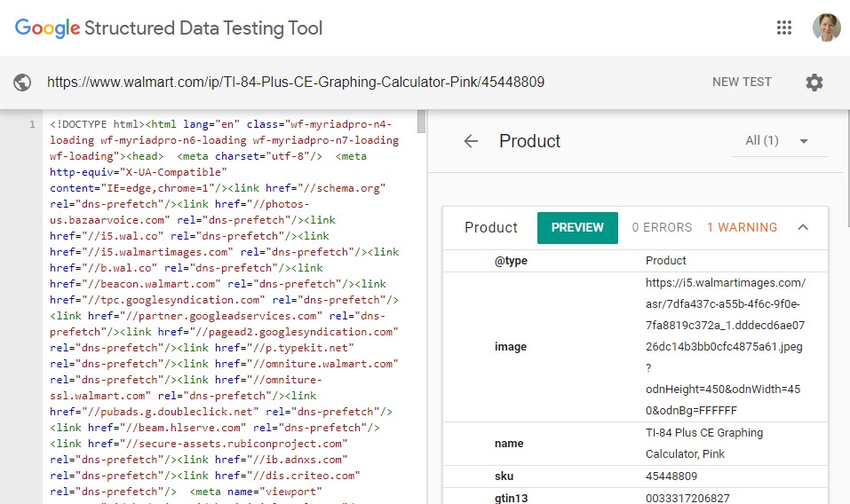Screen dimensions: 850x504
Task: Collapse the Product result card chevron
Action: tap(803, 227)
